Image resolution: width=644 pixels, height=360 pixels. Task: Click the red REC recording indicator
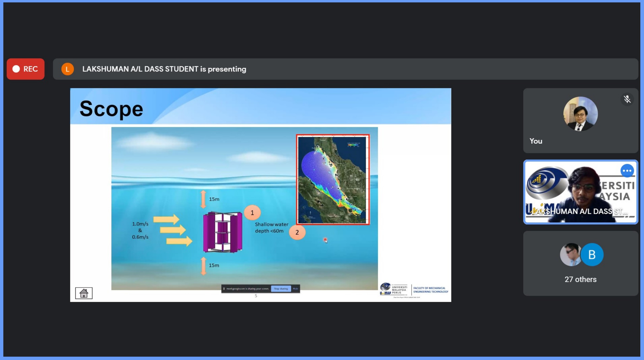pyautogui.click(x=25, y=69)
